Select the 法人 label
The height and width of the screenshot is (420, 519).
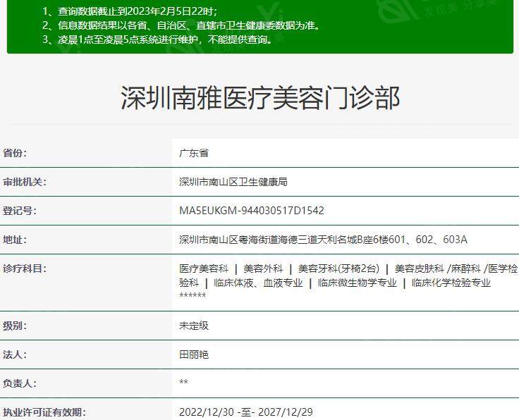[x=15, y=355]
